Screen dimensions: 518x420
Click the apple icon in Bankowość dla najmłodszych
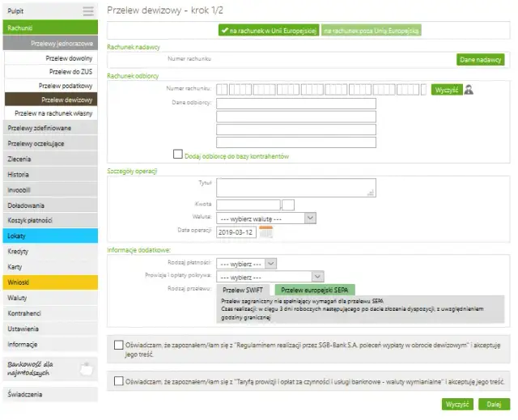(87, 370)
